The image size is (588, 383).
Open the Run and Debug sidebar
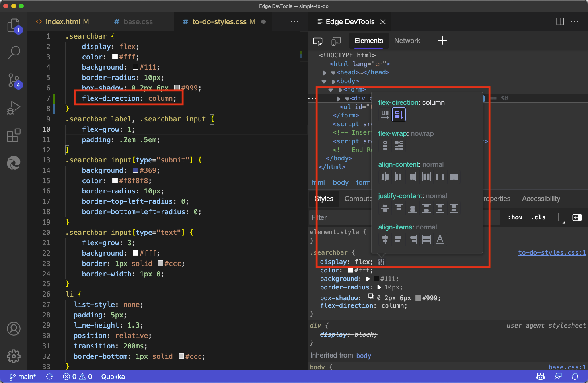pyautogui.click(x=14, y=108)
